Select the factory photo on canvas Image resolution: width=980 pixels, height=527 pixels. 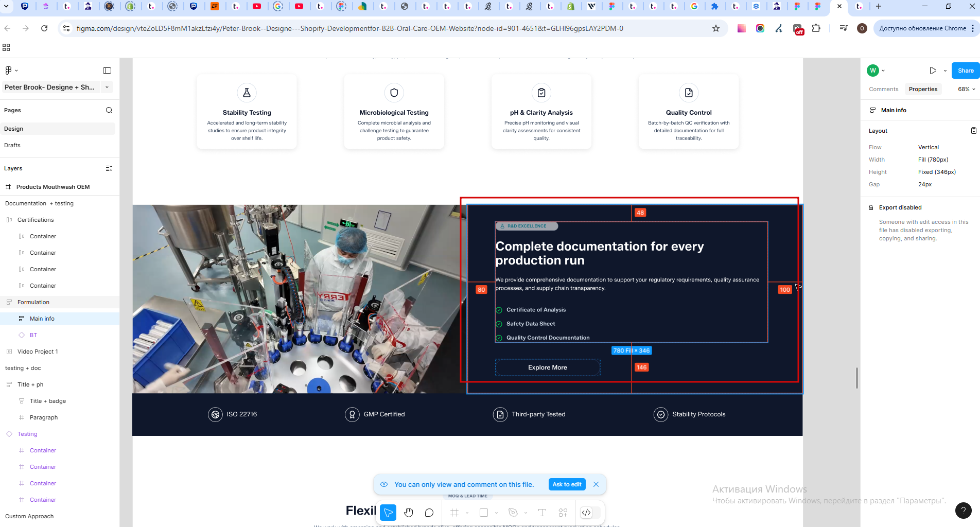pos(299,299)
